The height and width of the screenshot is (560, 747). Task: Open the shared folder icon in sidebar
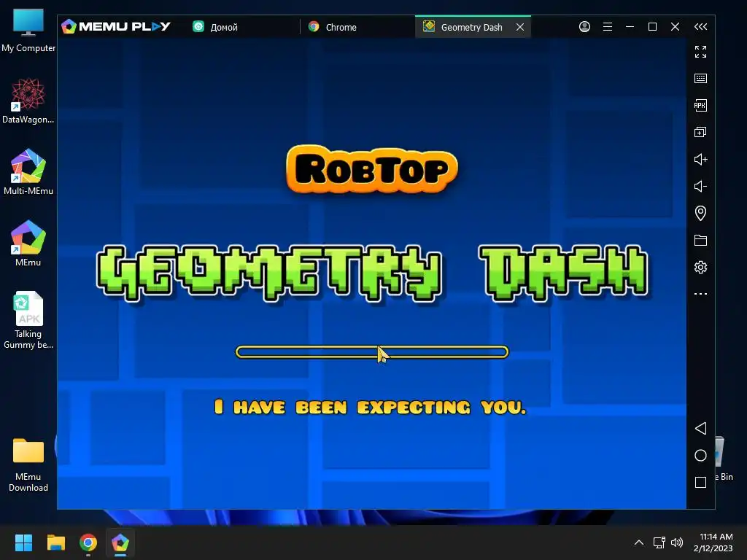(700, 240)
